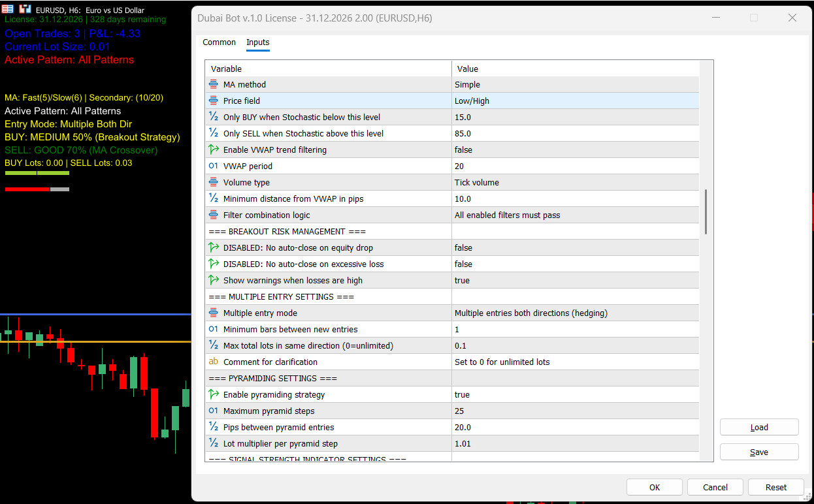
Task: Edit Minimum distance from VWAP value 10.0
Action: 576,198
